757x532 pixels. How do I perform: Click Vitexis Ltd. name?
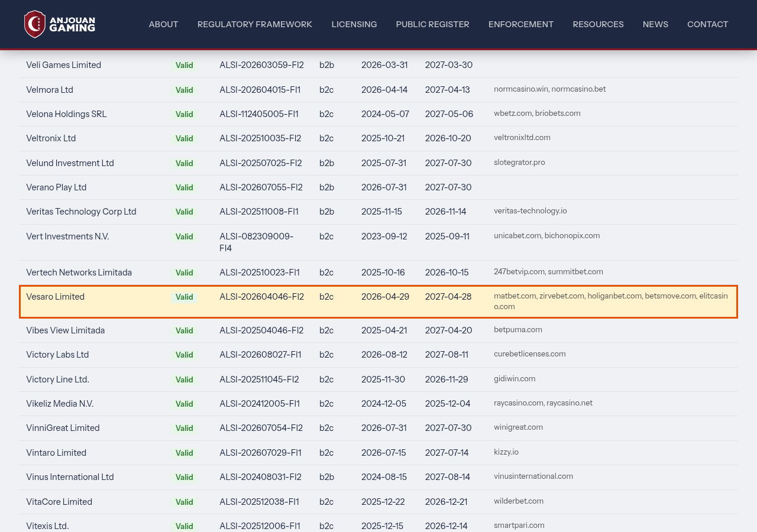point(47,526)
